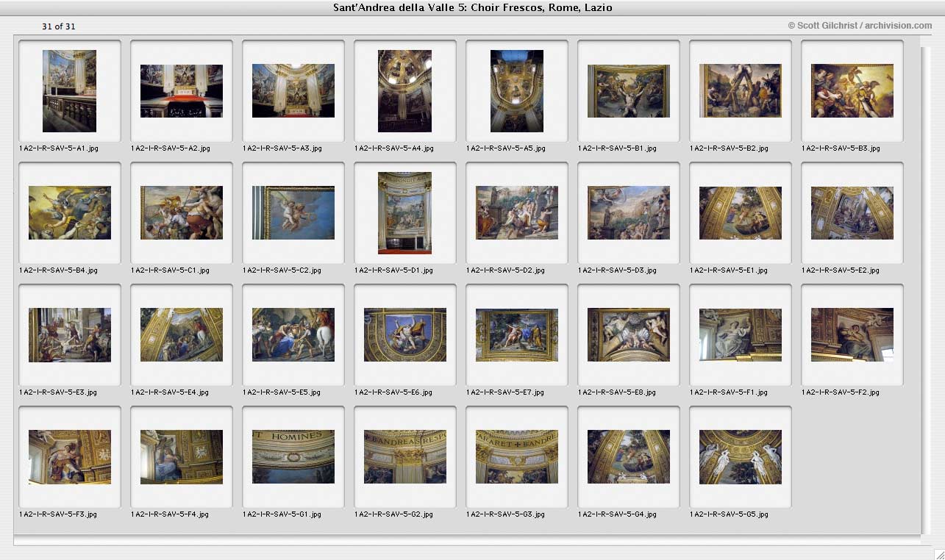Click thumbnail 1A2-I-R-SAV-5-A4.jpg
Screen dimensions: 945x560
click(405, 91)
